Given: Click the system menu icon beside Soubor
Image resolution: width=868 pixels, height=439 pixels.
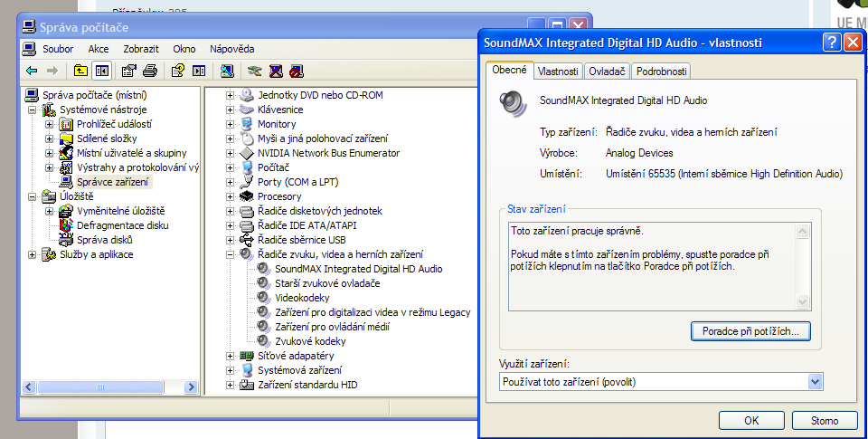Looking at the screenshot, I should pos(29,49).
